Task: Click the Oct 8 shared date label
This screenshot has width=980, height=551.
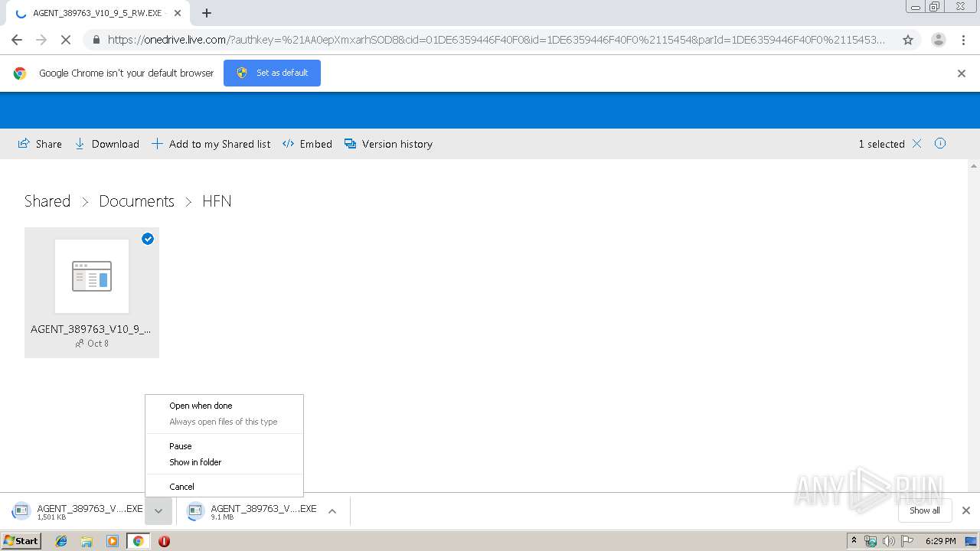Action: 98,344
